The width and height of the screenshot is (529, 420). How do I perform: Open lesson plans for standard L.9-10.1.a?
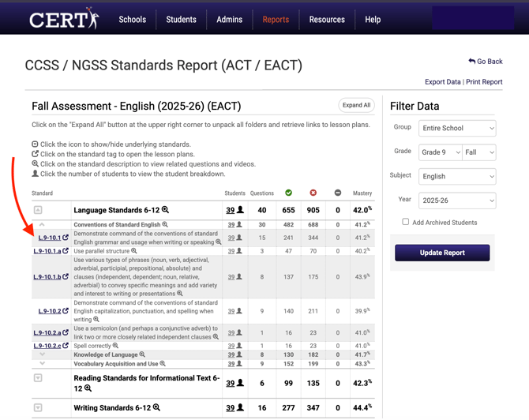pyautogui.click(x=51, y=251)
